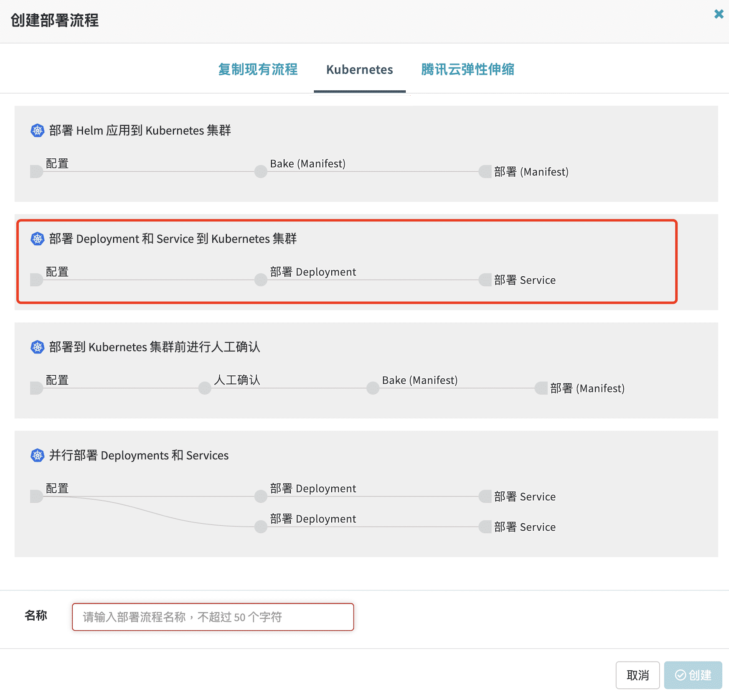This screenshot has height=700, width=729.
Task: Click 配置 node in Deployment 和 Service template
Action: tap(37, 280)
